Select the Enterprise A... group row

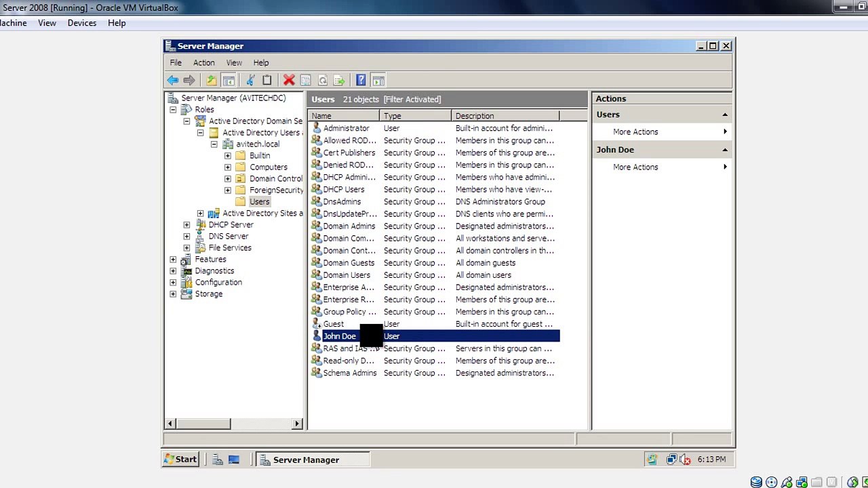click(x=434, y=287)
